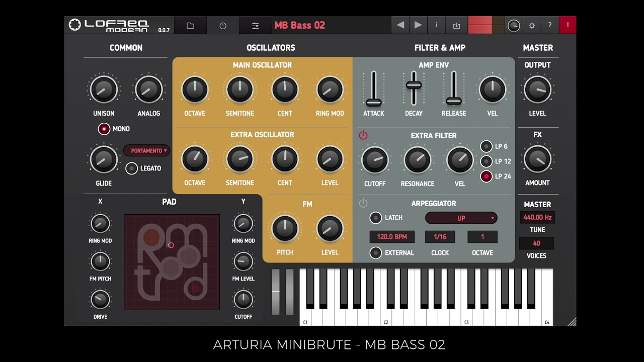Click the RELEASE slider
The width and height of the screenshot is (644, 362).
pyautogui.click(x=453, y=89)
